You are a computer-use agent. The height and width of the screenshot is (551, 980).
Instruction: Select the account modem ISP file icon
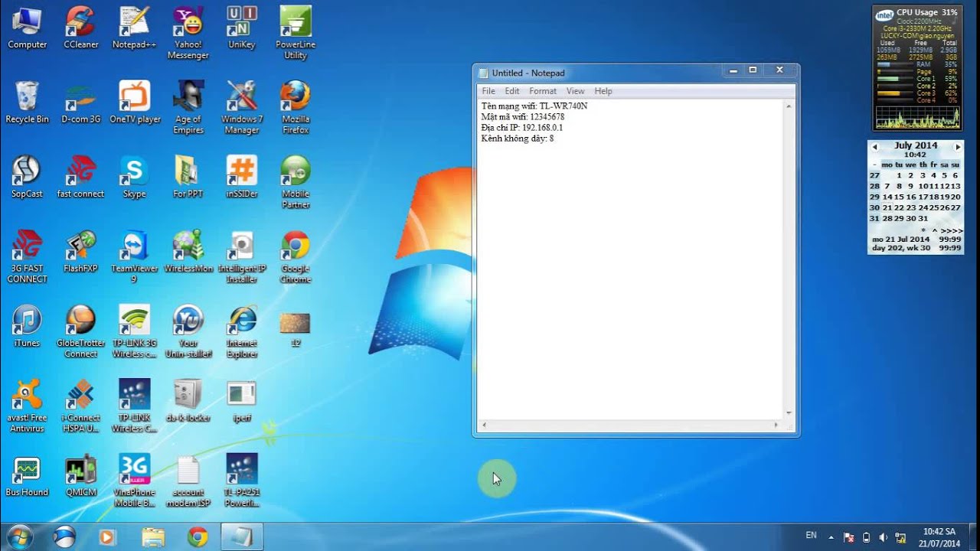pos(188,481)
